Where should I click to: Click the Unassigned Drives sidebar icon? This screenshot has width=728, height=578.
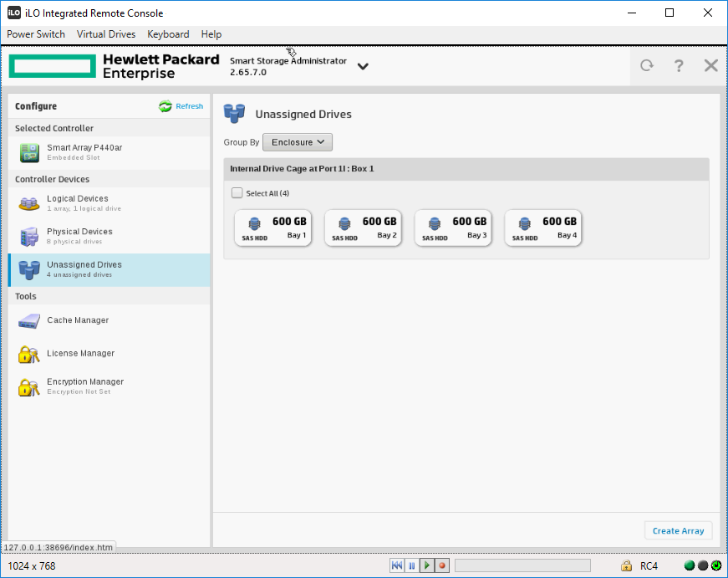point(28,270)
